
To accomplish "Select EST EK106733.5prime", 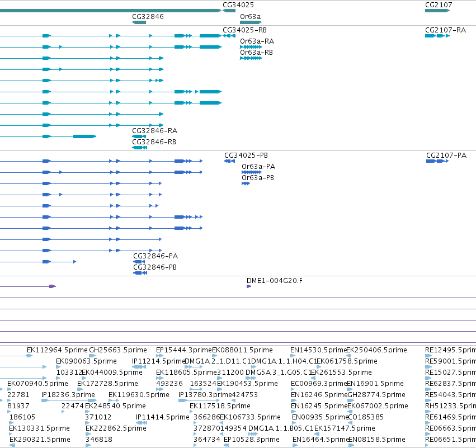I will pos(250,418).
